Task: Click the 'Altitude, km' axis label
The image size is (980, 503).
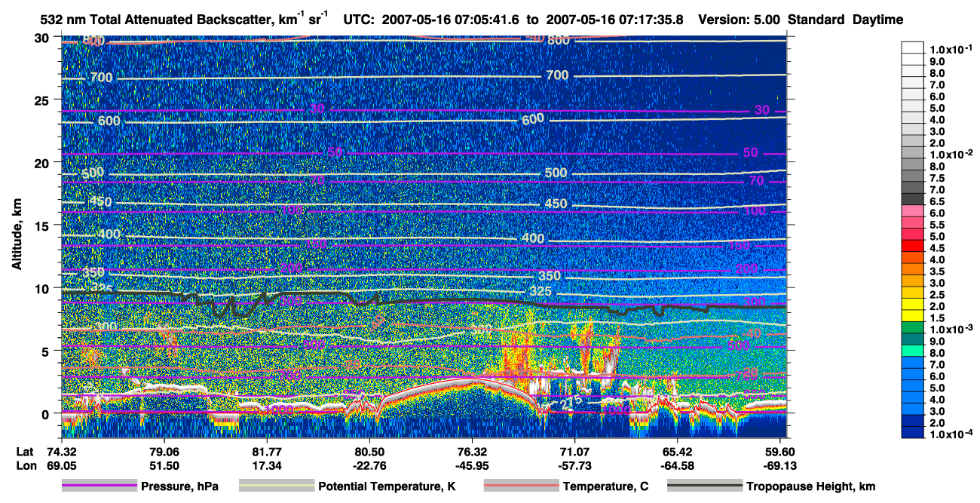Action: click(16, 235)
